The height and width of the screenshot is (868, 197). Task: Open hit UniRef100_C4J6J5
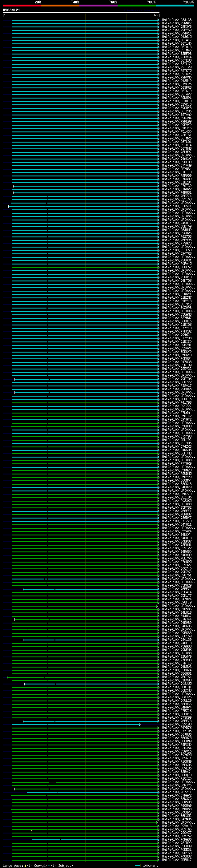[177, 37]
